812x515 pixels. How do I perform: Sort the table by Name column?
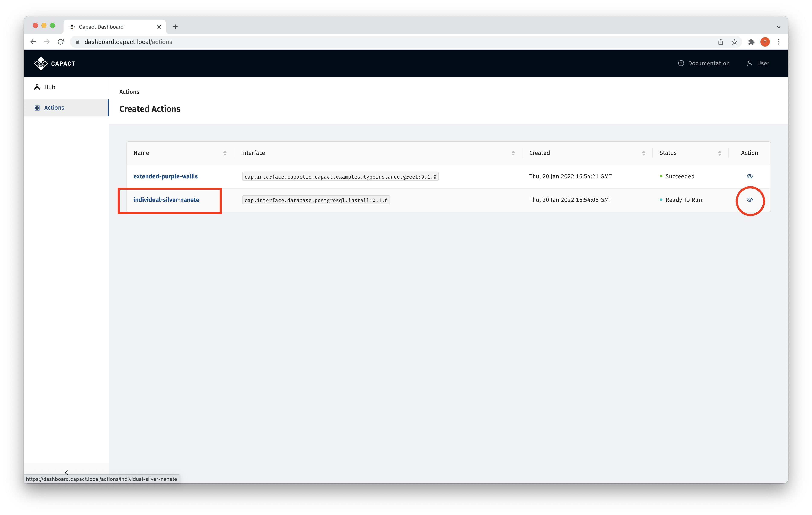pos(225,153)
